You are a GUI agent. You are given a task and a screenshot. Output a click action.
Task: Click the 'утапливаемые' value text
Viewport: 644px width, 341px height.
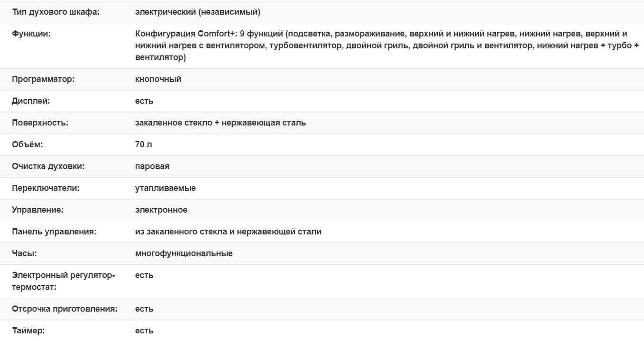tap(165, 188)
